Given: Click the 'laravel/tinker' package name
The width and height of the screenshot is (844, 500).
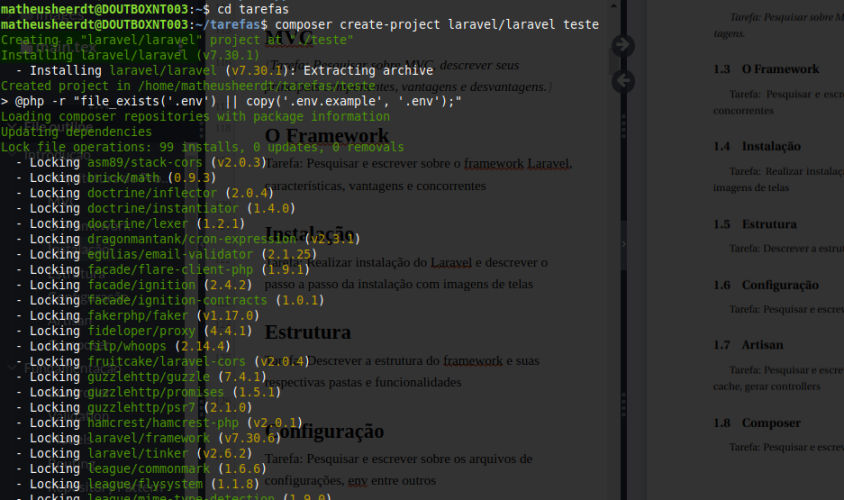Looking at the screenshot, I should (138, 453).
